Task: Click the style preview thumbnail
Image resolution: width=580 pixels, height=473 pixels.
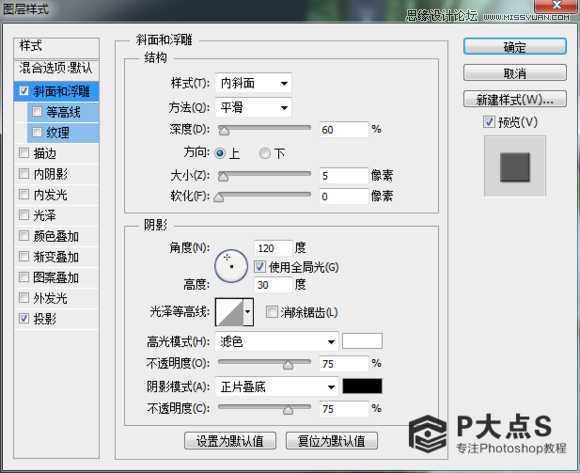Action: tap(515, 166)
